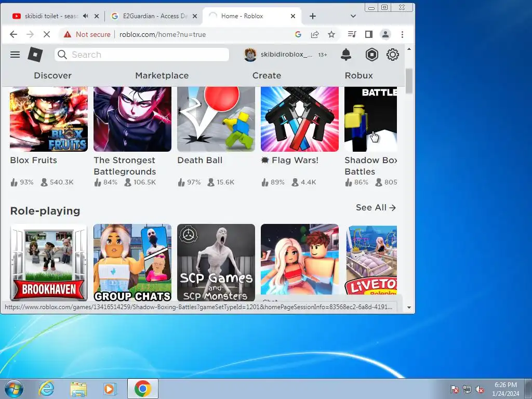Click the Blox Fruits game title

(x=34, y=160)
